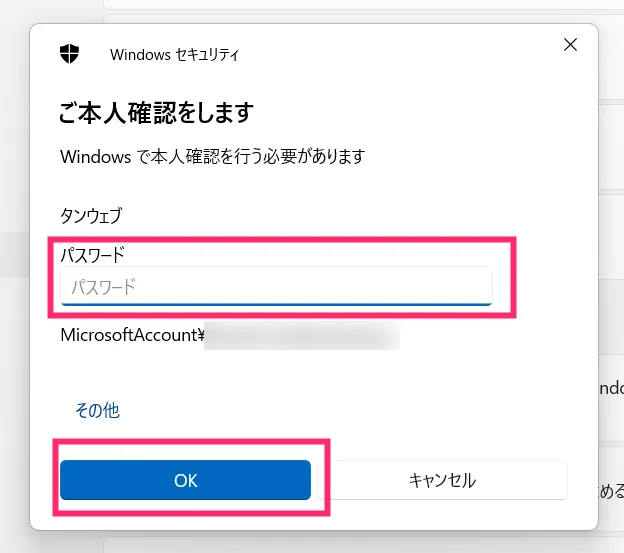The width and height of the screenshot is (624, 553).
Task: Click the gray background strip left of dialog
Action: pyautogui.click(x=14, y=255)
